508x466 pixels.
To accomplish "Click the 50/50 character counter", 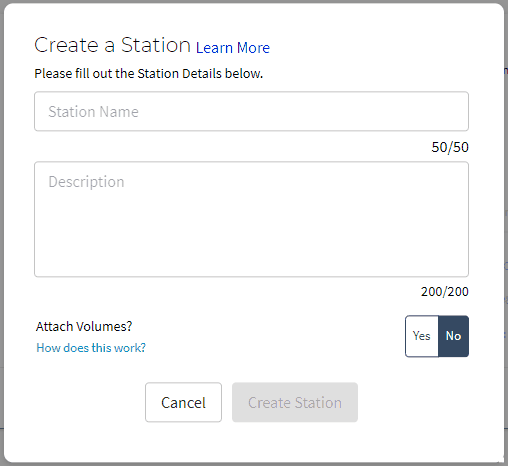I will click(x=450, y=147).
